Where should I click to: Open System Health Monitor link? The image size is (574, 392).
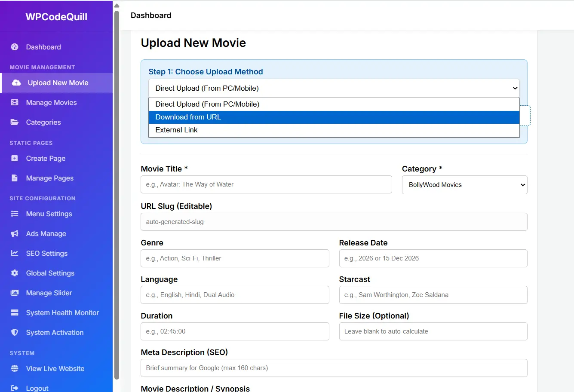tap(62, 312)
